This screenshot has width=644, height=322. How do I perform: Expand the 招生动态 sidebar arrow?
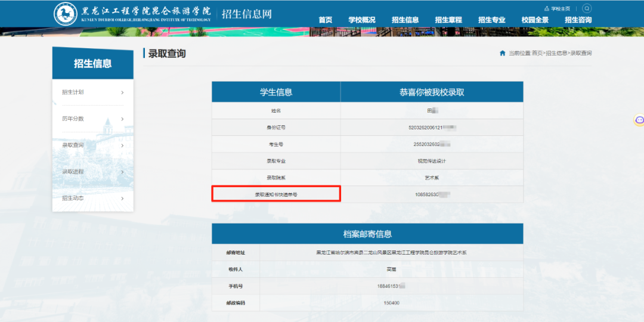coord(122,198)
